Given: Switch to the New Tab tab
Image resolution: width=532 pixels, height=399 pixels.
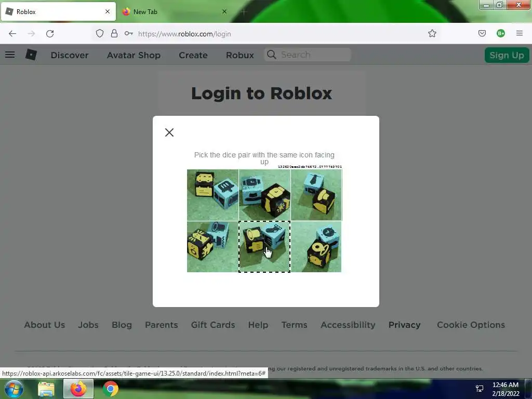Looking at the screenshot, I should click(x=175, y=11).
